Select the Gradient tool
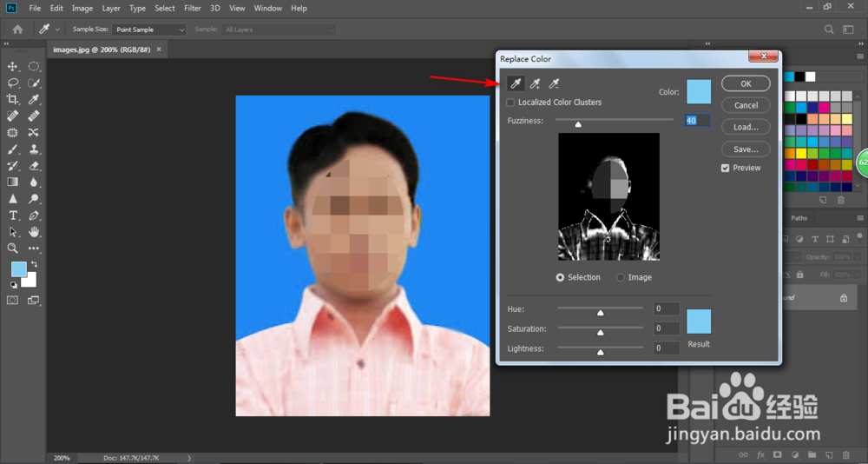 pos(12,182)
